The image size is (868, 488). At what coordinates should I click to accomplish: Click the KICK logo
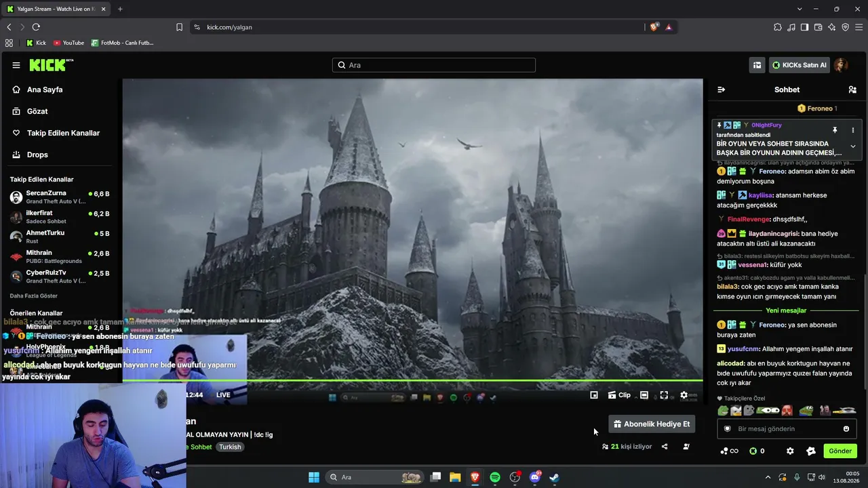click(52, 65)
